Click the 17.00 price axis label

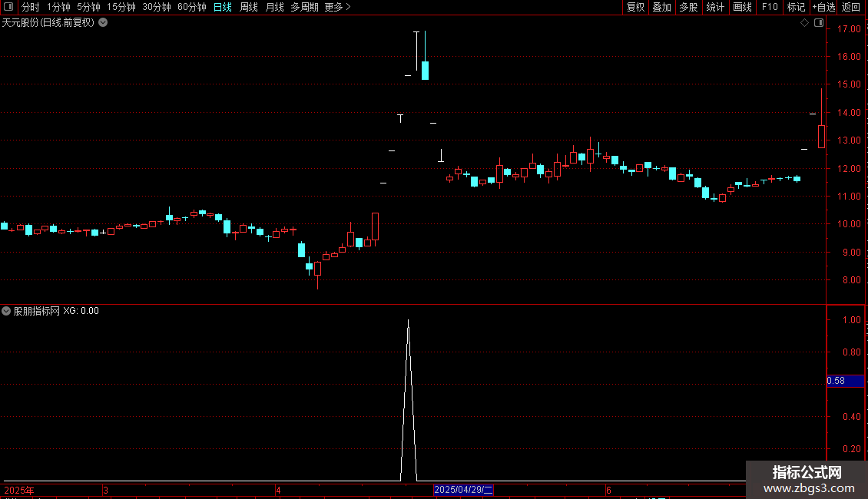(849, 28)
